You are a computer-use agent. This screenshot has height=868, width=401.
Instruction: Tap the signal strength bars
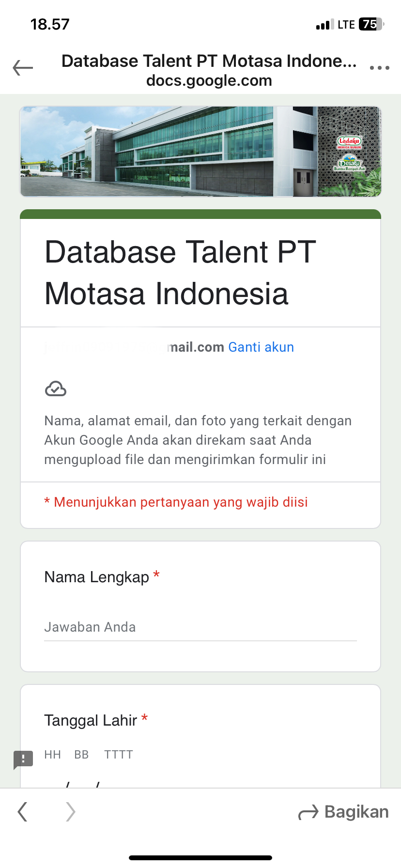324,24
